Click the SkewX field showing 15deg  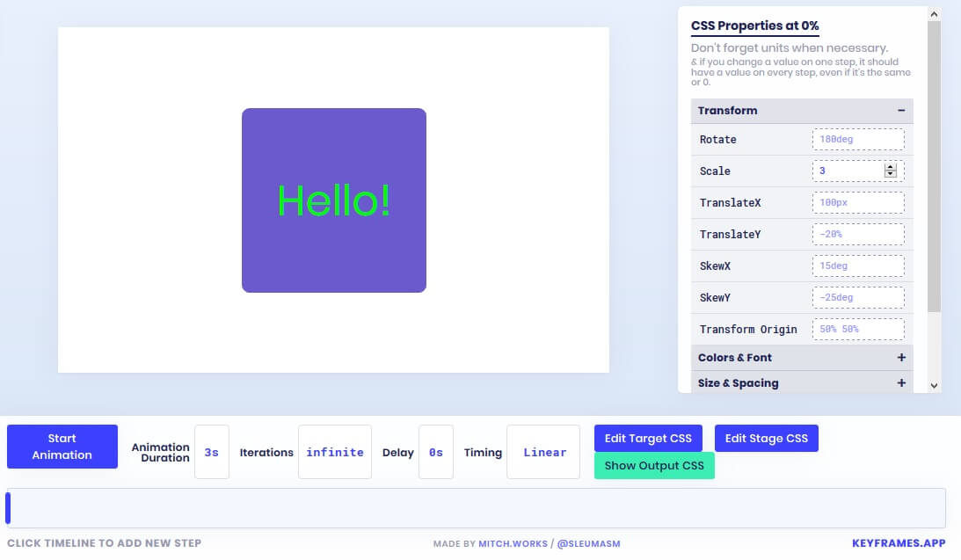(x=858, y=265)
